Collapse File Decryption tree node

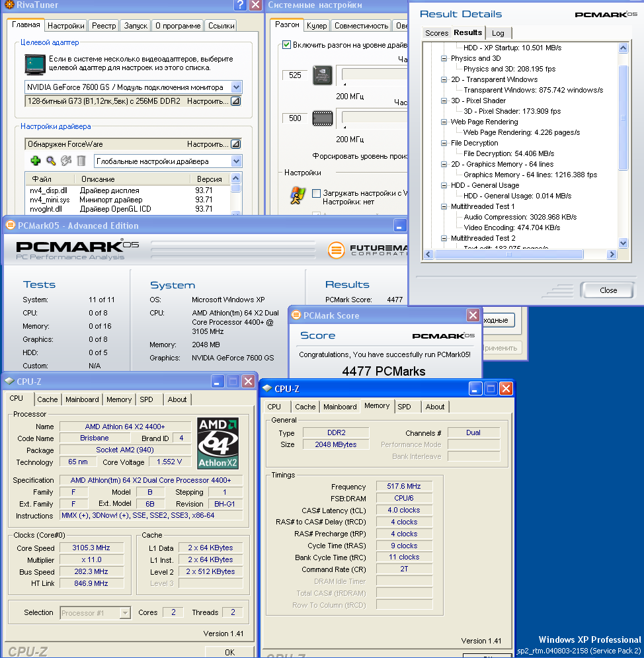[444, 143]
